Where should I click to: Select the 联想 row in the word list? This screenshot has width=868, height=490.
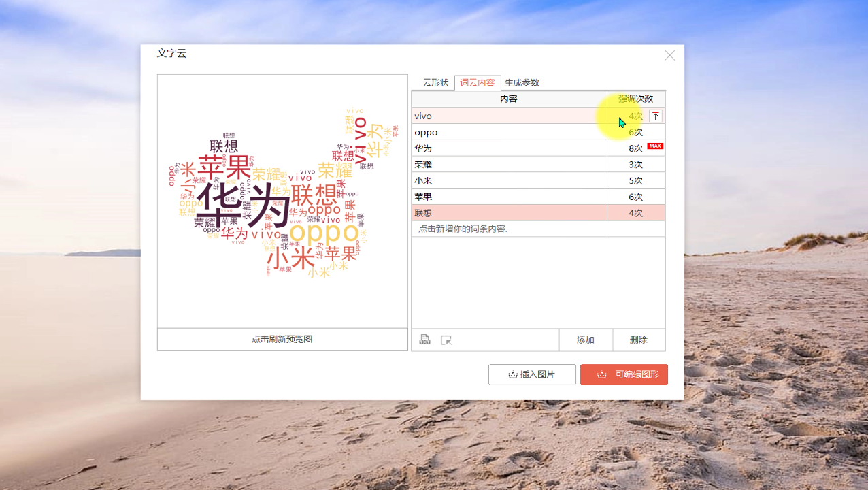[538, 213]
